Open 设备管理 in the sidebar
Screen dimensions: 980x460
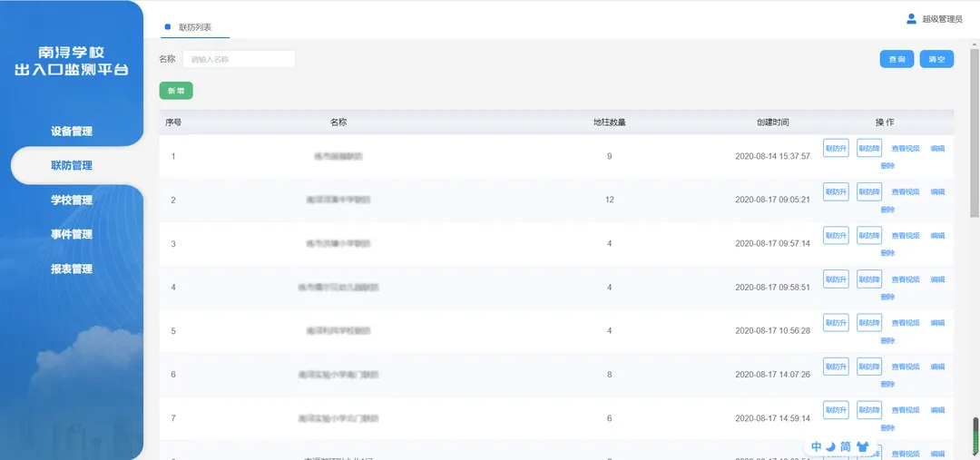tap(72, 132)
